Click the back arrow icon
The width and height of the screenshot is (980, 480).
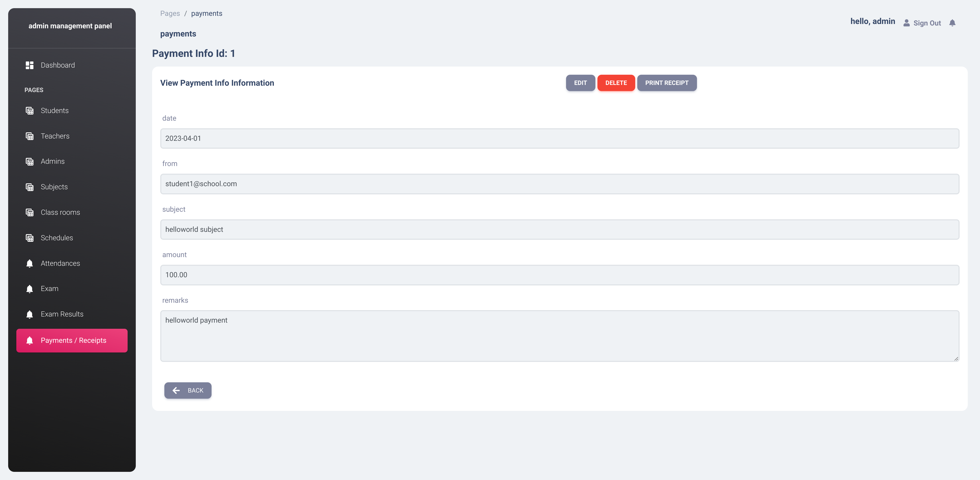point(176,390)
